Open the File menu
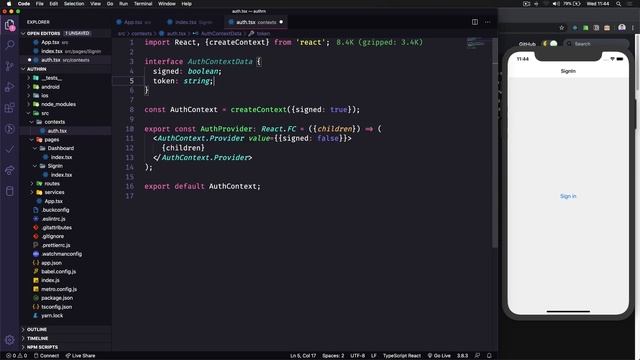Viewport: 640px width, 360px height. click(x=40, y=4)
